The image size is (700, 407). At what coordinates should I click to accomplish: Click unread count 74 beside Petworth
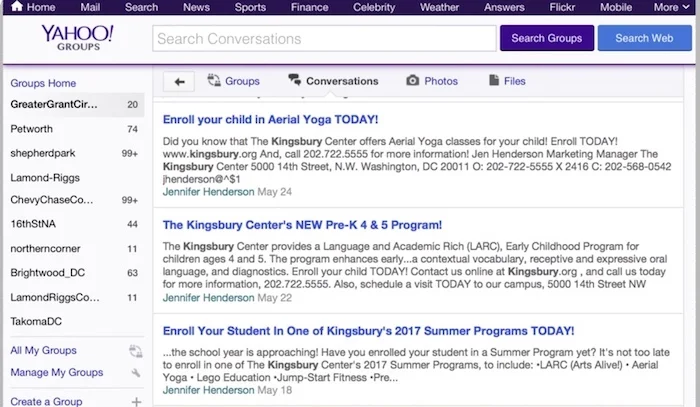[x=132, y=129]
